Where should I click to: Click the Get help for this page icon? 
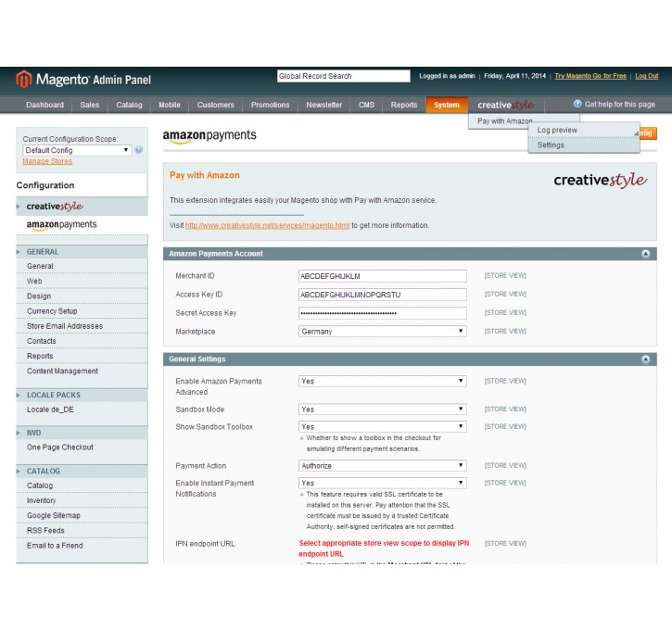click(x=577, y=104)
